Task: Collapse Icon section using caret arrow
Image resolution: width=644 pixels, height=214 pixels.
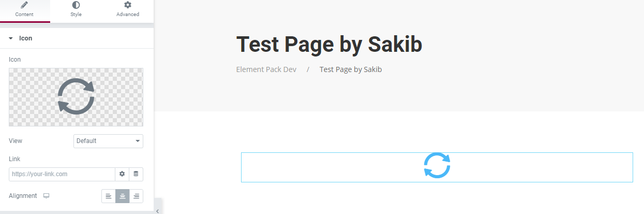Action: [10, 38]
